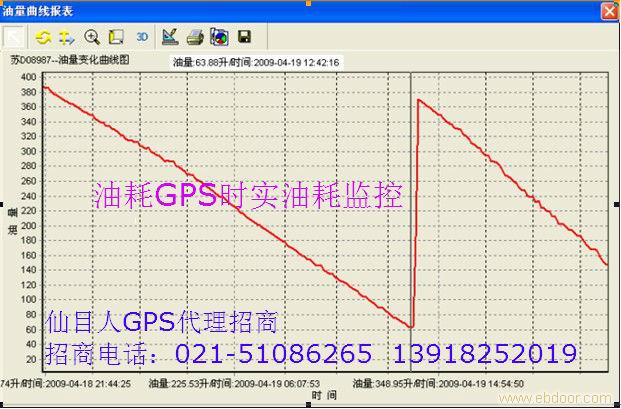
Task: Click the colorful copy chart icon
Action: coord(219,38)
